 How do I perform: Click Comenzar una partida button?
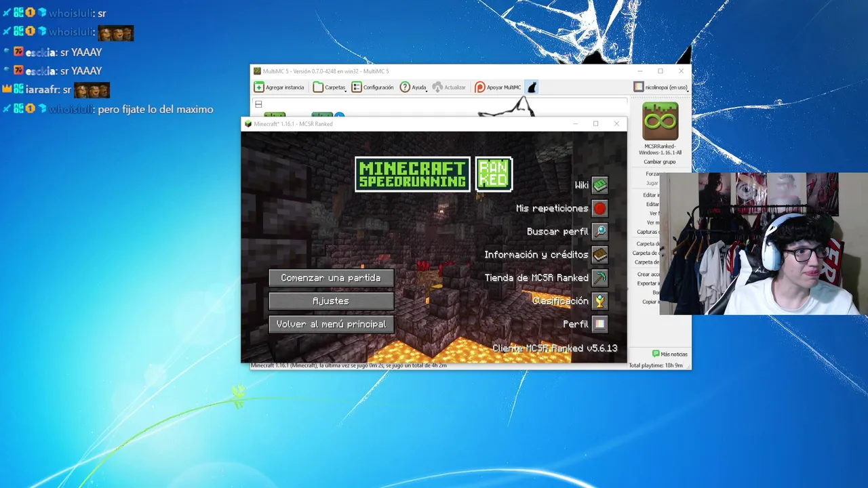coord(331,278)
